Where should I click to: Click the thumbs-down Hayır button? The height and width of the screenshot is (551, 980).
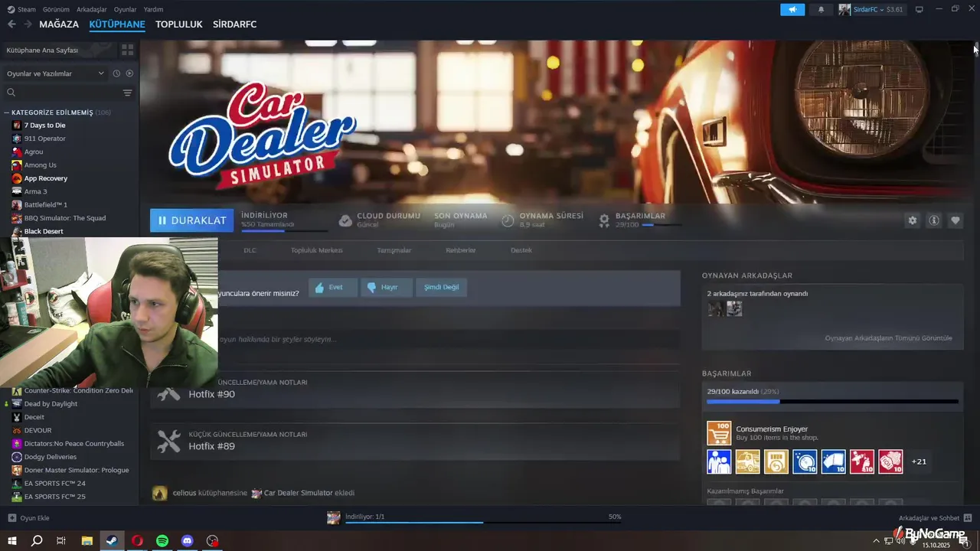tap(387, 287)
